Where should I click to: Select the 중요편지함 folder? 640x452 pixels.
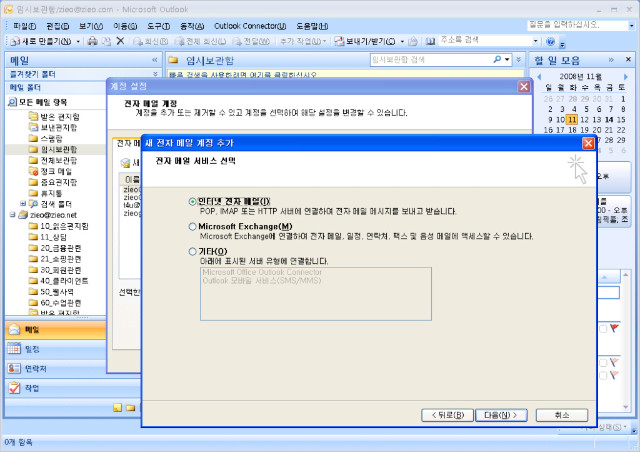[53, 182]
